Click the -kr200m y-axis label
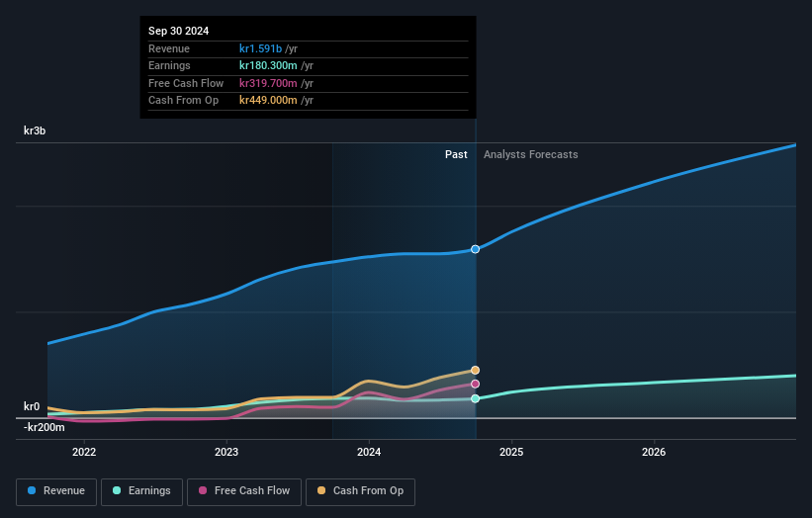 (45, 427)
